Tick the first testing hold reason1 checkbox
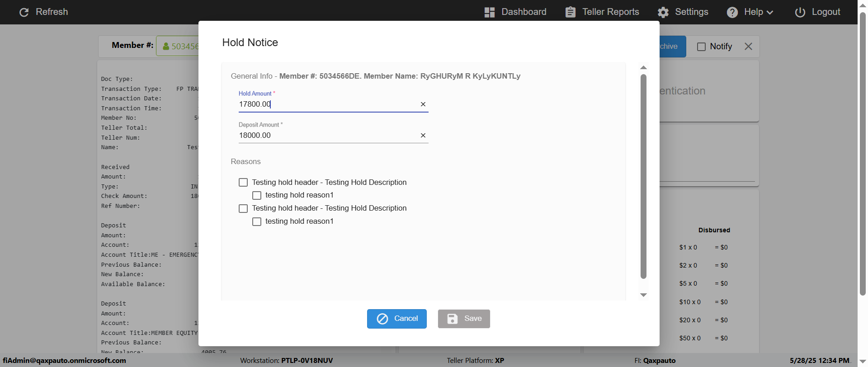The image size is (868, 367). [257, 195]
